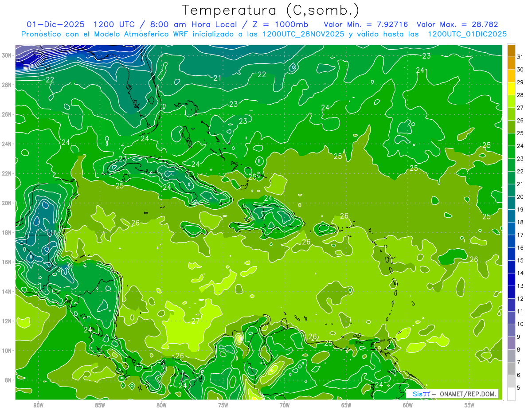This screenshot has height=411, width=532.
Task: Pick the white swatch below colorbar label 5
Action: pyautogui.click(x=512, y=394)
